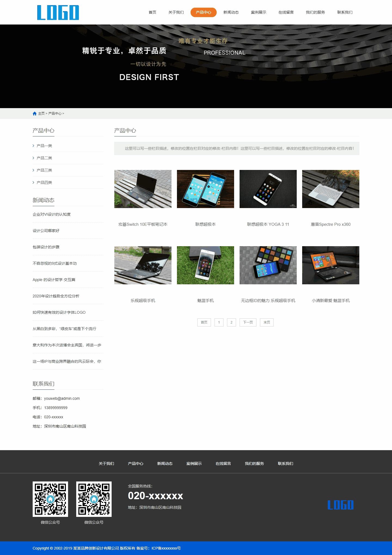Click the 下一页 pagination button

248,322
